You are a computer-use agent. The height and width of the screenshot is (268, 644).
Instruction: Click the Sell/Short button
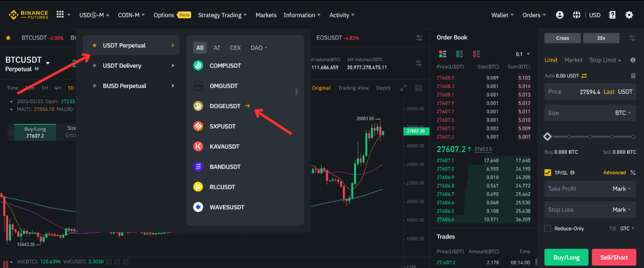[614, 257]
